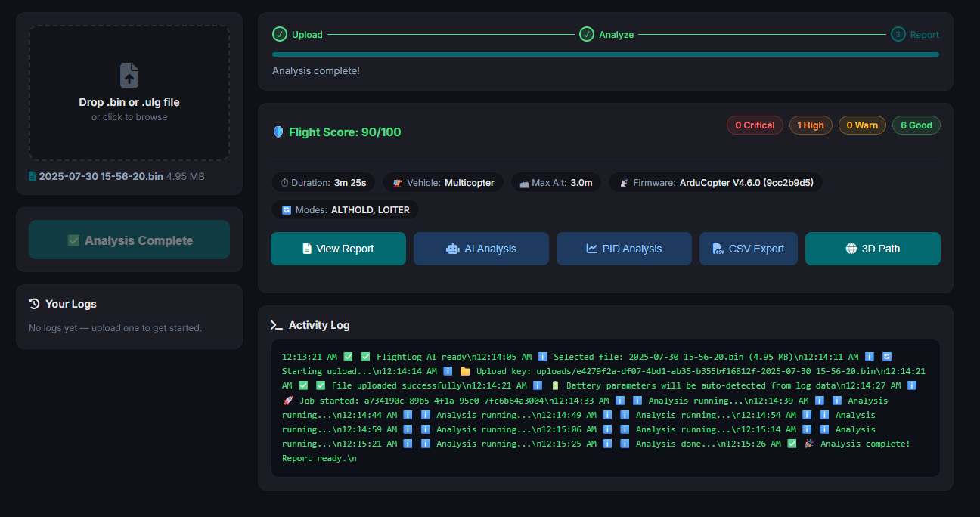
Task: Click the globe icon on 3D Path
Action: point(851,249)
